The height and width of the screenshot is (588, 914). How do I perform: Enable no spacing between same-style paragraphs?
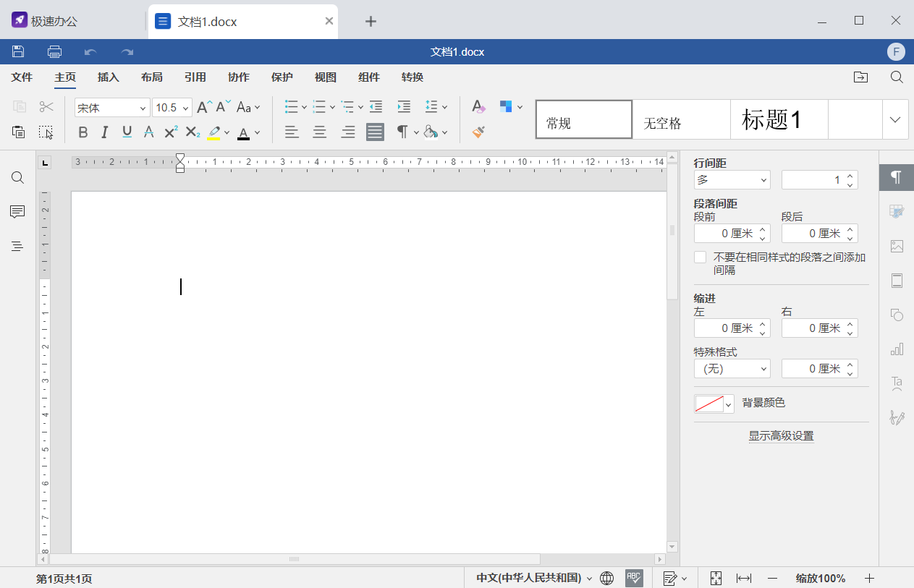tap(700, 257)
